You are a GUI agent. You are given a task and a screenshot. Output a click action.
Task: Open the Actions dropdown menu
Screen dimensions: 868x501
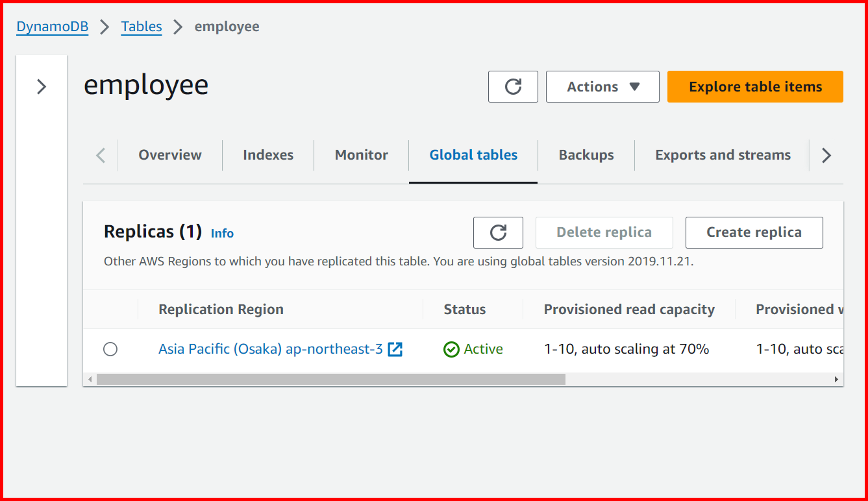[x=602, y=86]
